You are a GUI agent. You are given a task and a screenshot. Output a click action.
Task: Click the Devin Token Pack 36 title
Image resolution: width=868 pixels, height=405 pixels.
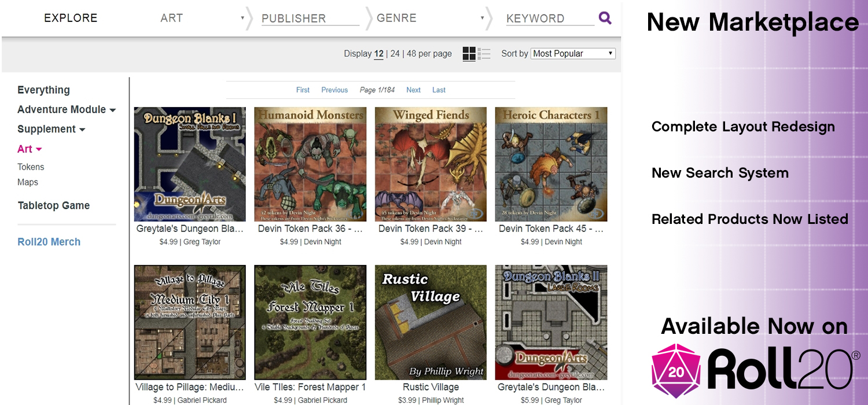click(310, 229)
